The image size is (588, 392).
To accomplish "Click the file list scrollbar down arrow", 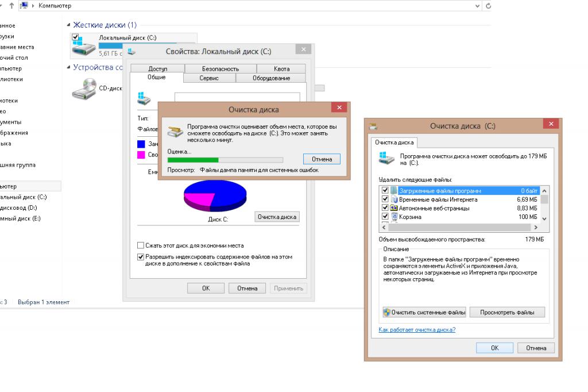I will pos(544,218).
